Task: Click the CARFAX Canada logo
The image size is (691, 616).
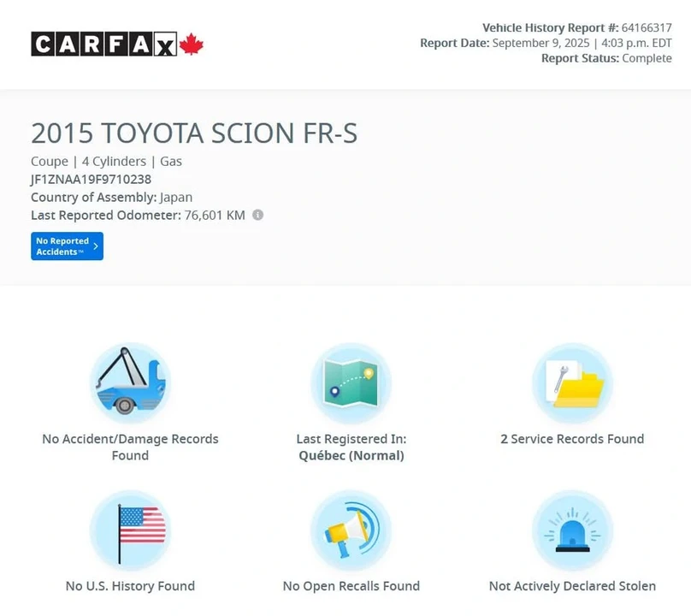Action: 117,44
